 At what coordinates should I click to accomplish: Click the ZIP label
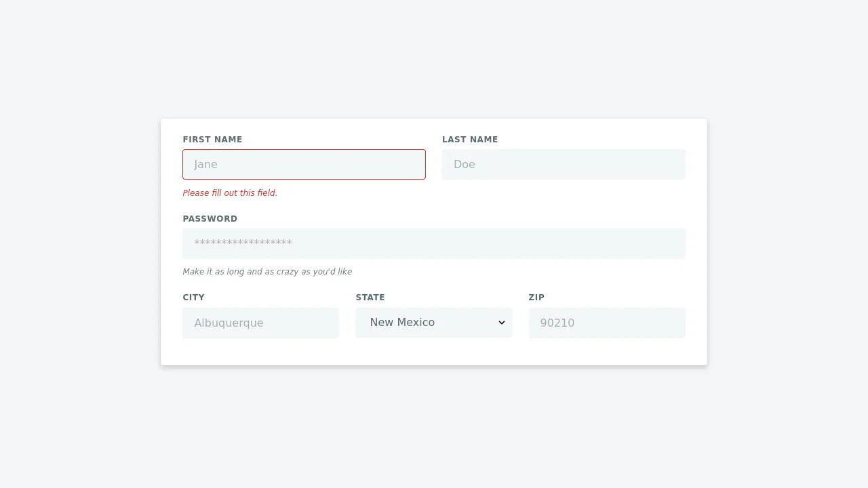pyautogui.click(x=536, y=298)
